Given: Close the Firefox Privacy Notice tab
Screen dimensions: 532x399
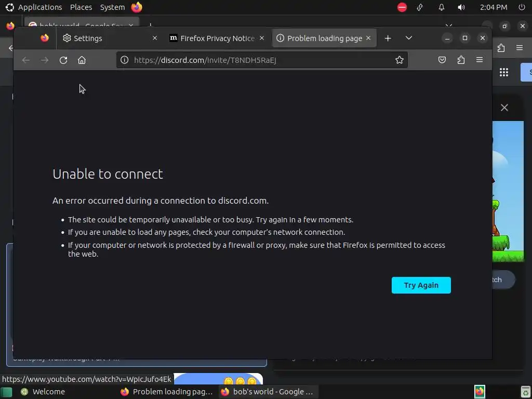Looking at the screenshot, I should pos(262,38).
